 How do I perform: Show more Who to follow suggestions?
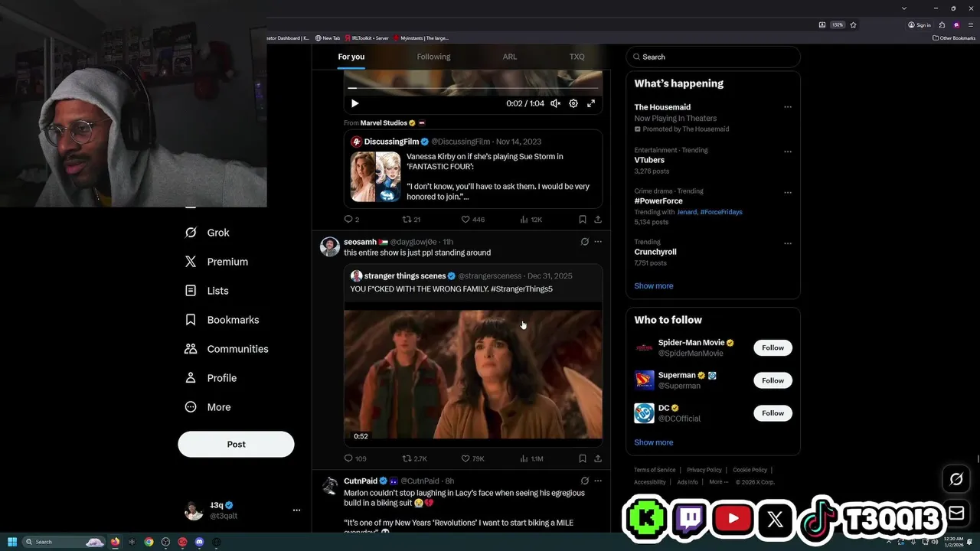point(654,442)
